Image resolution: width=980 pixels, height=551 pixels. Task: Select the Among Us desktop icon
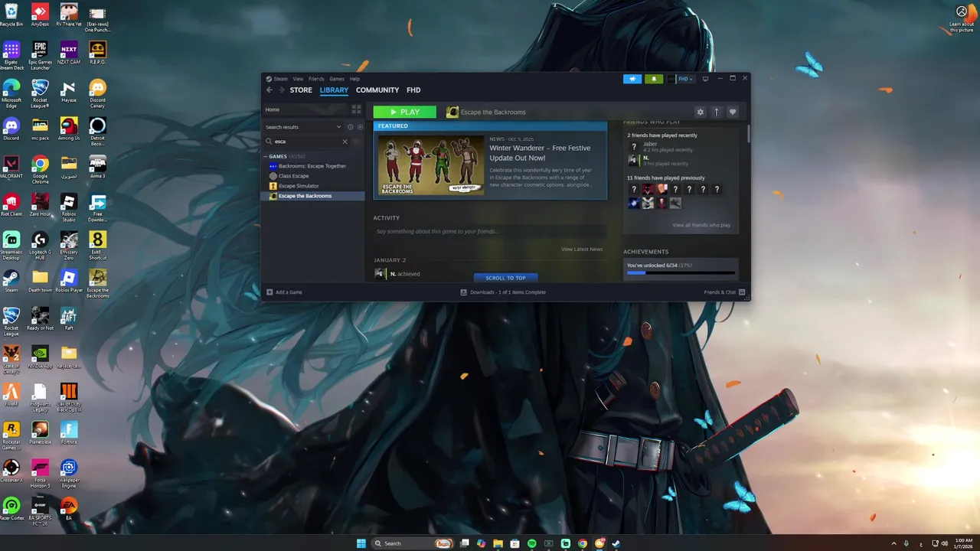[69, 128]
